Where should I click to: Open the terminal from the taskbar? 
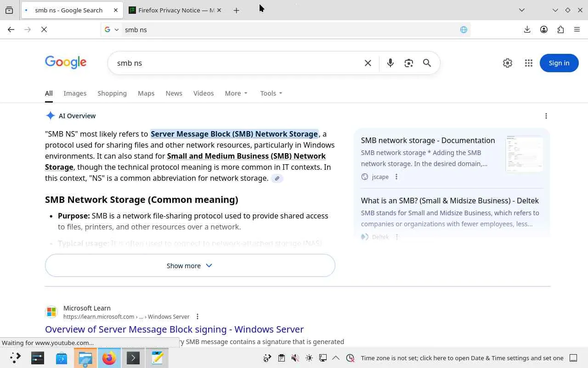click(133, 358)
